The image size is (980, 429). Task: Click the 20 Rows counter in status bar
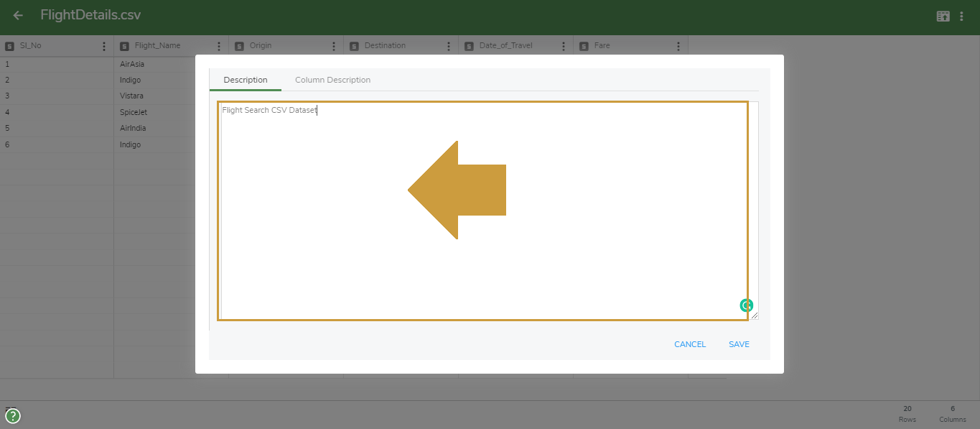(907, 412)
